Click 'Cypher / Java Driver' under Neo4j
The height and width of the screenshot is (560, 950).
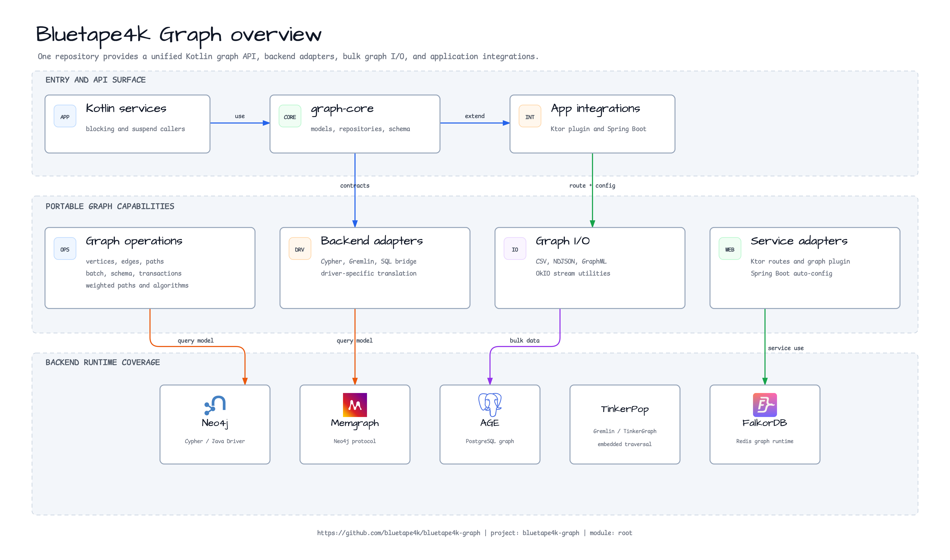tap(215, 441)
